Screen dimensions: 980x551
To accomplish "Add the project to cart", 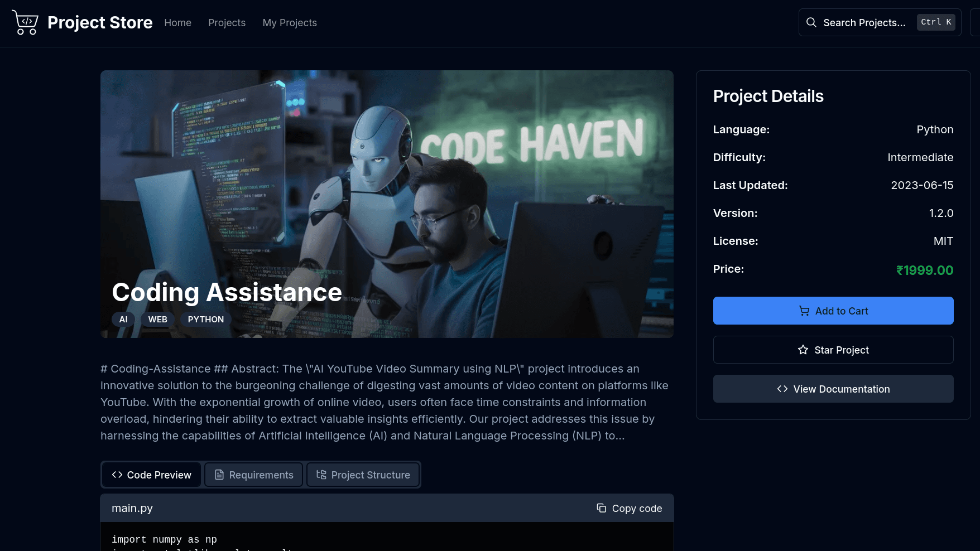I will tap(833, 311).
